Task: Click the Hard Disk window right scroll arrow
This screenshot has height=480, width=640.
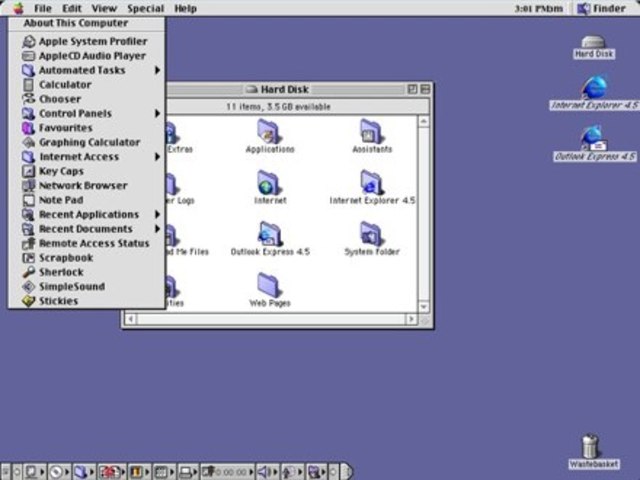Action: tap(411, 319)
